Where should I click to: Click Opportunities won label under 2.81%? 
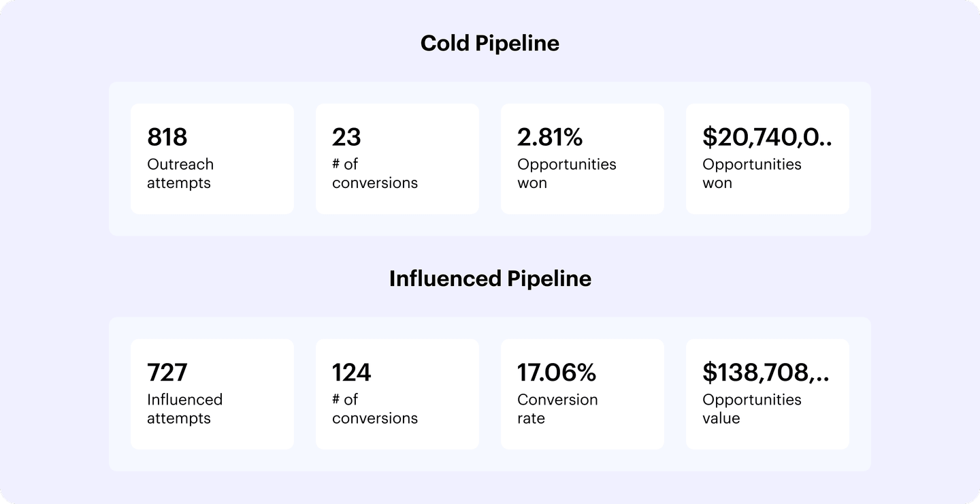567,174
